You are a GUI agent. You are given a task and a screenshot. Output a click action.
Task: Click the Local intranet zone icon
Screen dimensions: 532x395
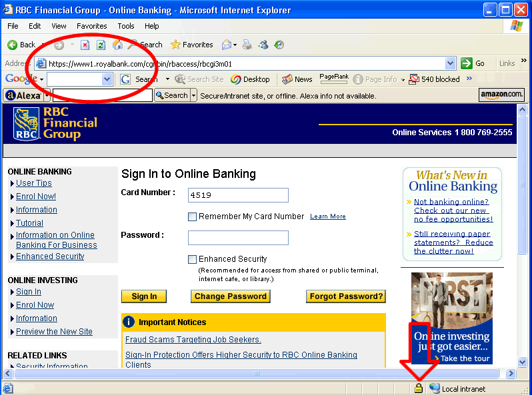pyautogui.click(x=435, y=388)
